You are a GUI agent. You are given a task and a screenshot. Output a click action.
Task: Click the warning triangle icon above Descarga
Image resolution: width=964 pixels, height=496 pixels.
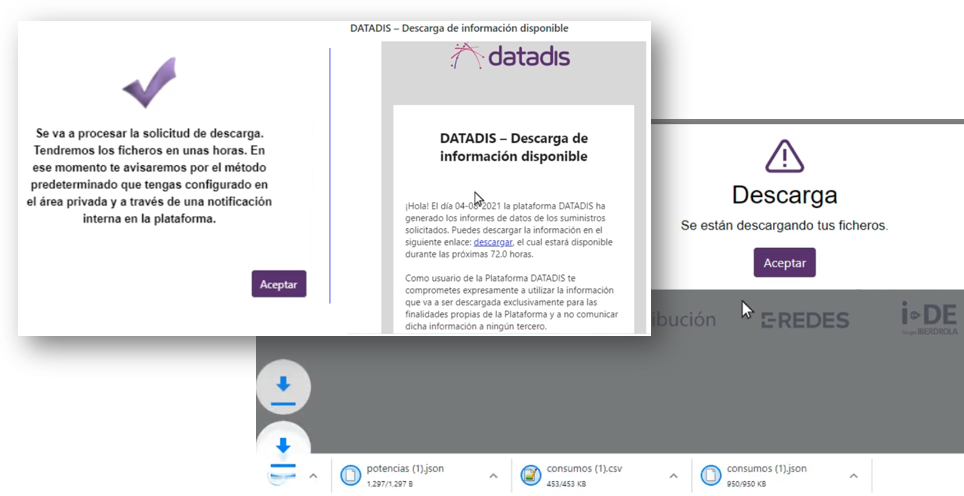click(784, 156)
